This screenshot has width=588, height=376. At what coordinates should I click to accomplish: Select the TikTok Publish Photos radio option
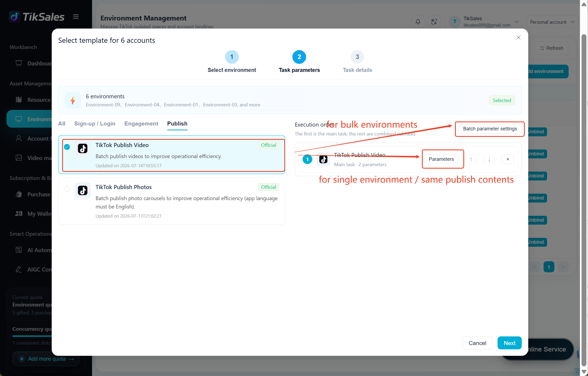(x=67, y=189)
